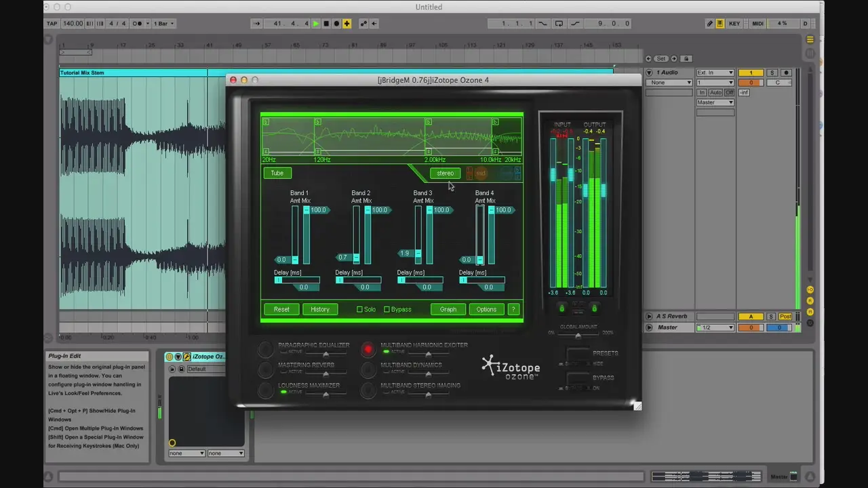Open the quantization 1 Bar menu

coord(163,24)
